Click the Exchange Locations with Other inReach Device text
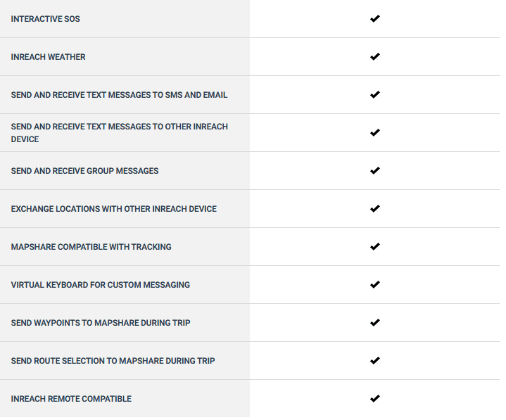506x420 pixels. coord(113,209)
